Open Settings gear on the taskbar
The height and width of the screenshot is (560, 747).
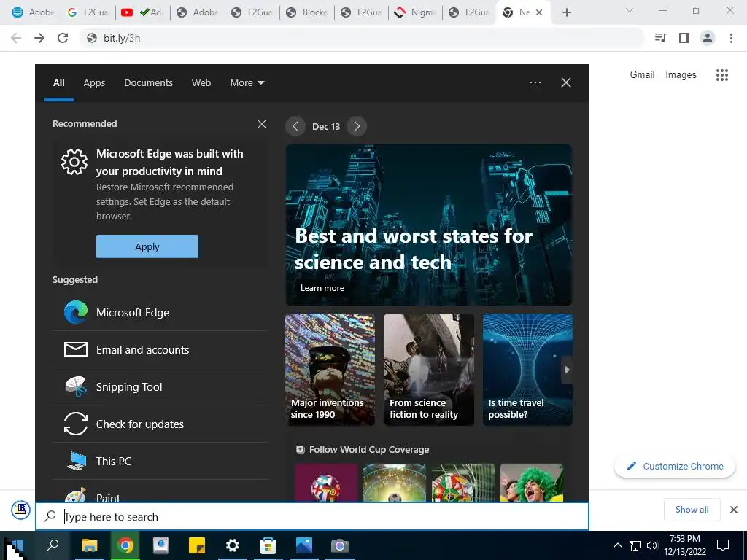pyautogui.click(x=233, y=545)
